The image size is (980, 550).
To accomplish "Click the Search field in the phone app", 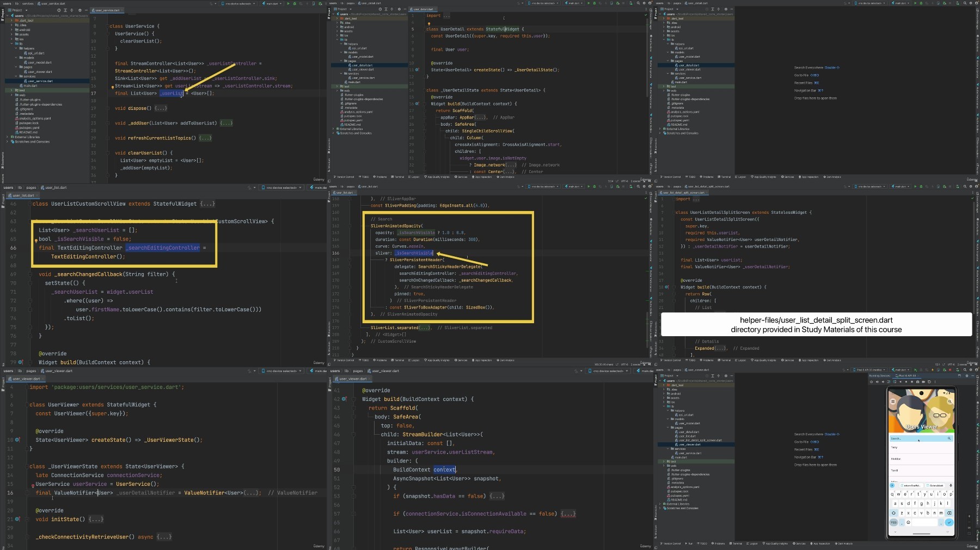I will pos(921,438).
